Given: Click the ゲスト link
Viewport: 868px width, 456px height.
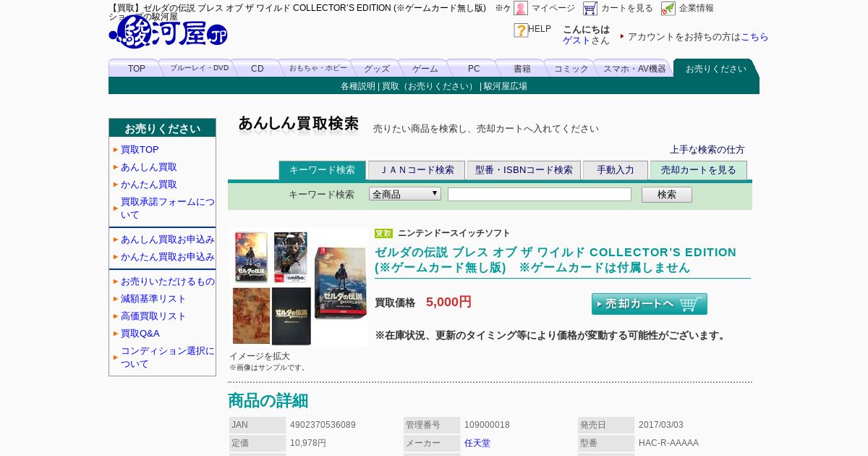Looking at the screenshot, I should tap(576, 41).
